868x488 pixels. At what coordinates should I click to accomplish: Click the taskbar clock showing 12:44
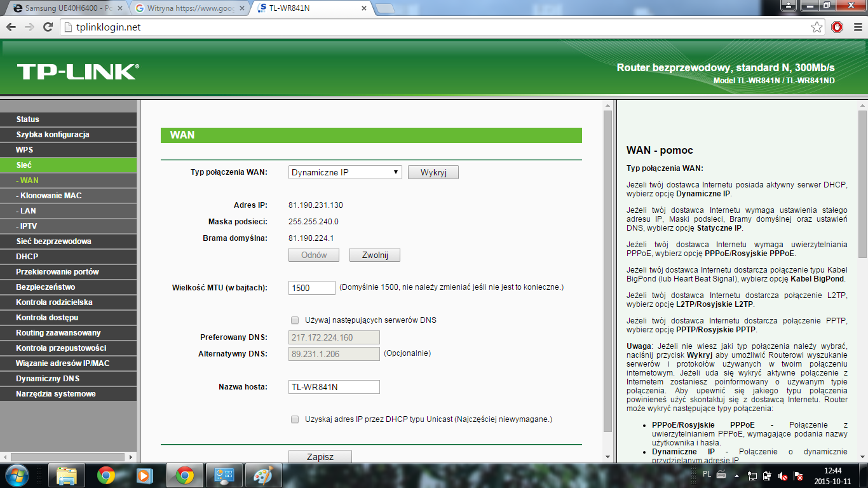click(x=832, y=475)
